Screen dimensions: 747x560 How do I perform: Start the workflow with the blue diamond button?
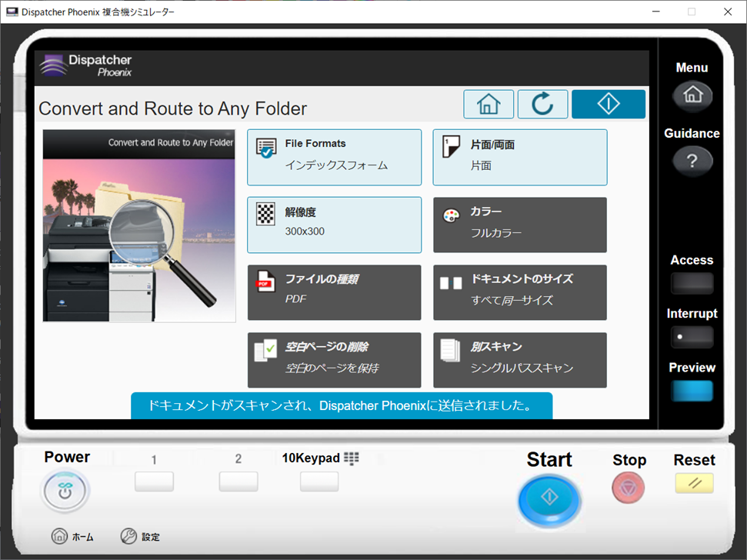[x=609, y=104]
